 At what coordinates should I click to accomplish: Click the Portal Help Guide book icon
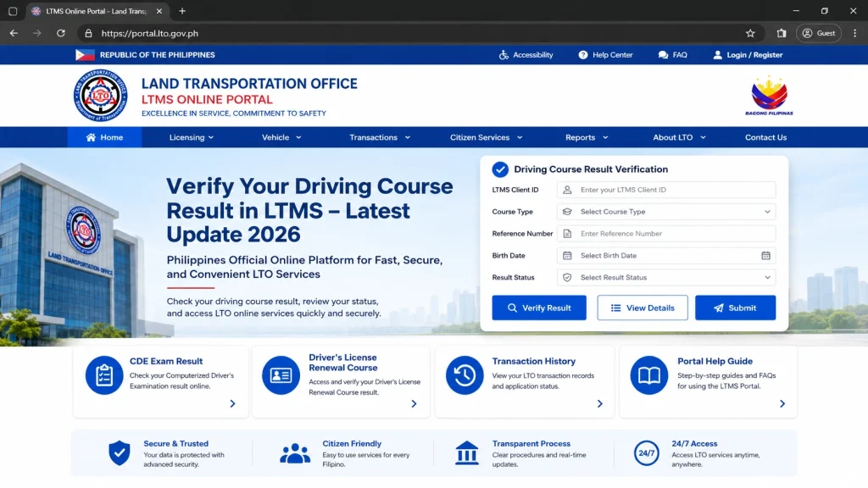pos(648,375)
